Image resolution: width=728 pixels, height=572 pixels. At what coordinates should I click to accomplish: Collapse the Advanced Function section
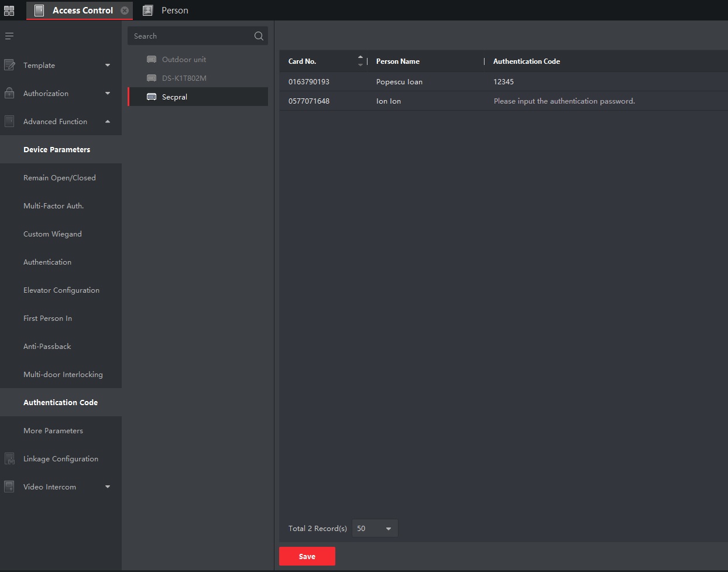(108, 121)
